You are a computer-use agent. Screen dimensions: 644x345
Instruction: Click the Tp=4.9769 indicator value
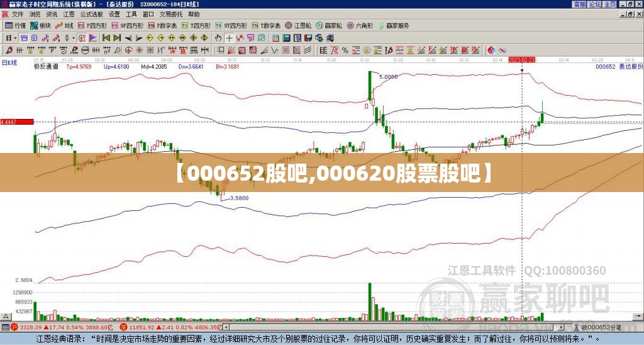79,66
